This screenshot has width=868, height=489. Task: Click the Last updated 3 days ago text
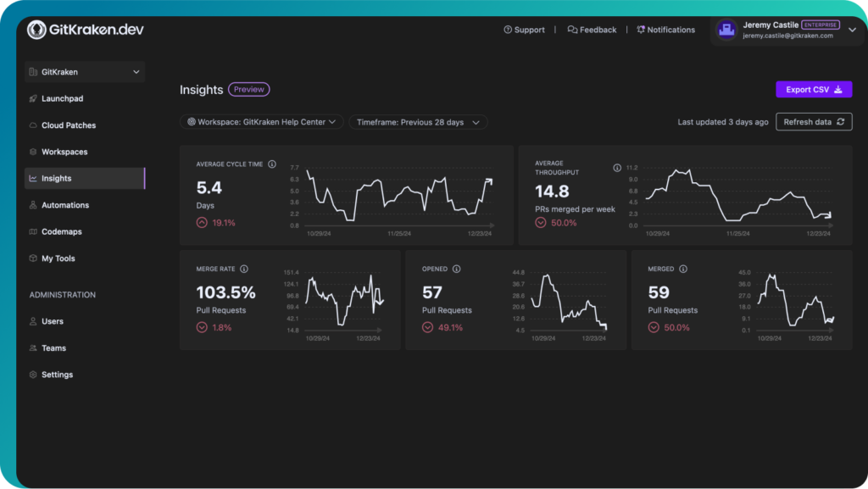point(723,122)
